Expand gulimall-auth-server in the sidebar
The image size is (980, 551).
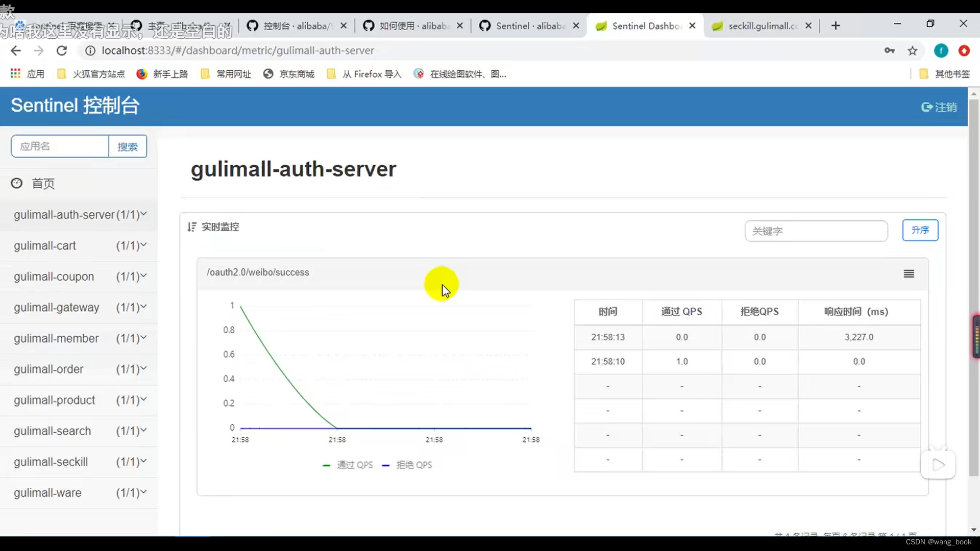point(79,215)
